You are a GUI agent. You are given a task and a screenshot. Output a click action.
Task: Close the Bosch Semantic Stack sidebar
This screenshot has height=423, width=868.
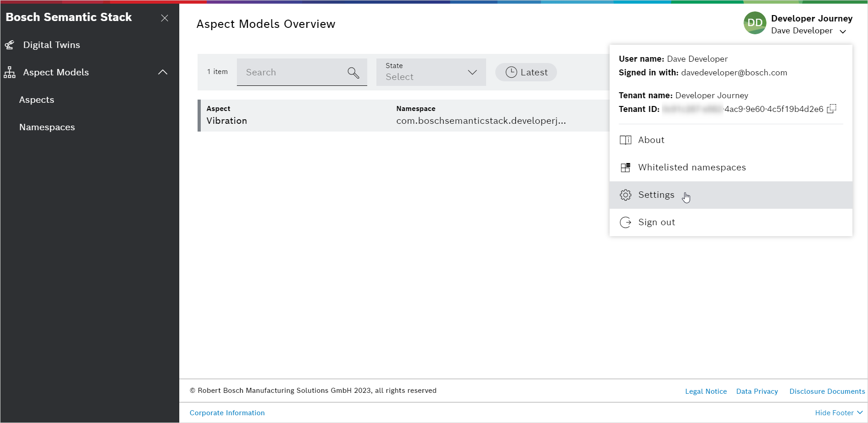[165, 18]
